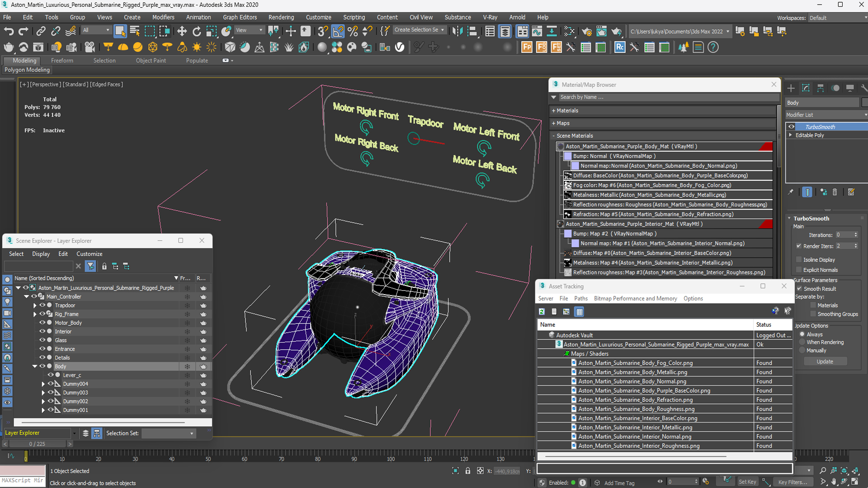Open Paths menu in Asset Tracking

coord(580,298)
